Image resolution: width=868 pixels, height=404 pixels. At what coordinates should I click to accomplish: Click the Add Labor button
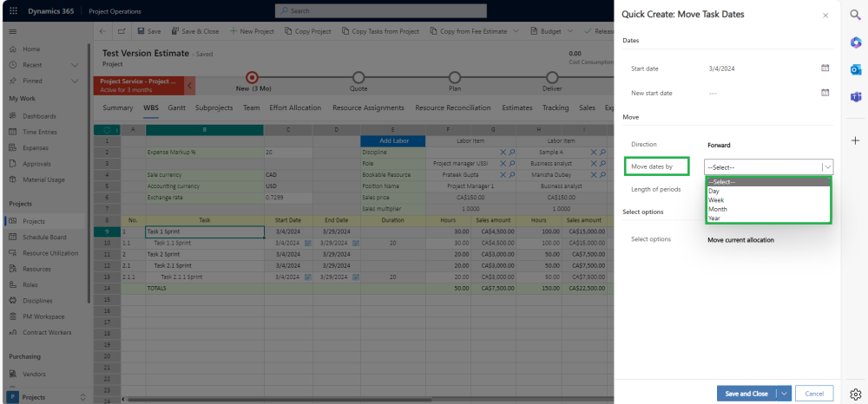click(x=393, y=141)
